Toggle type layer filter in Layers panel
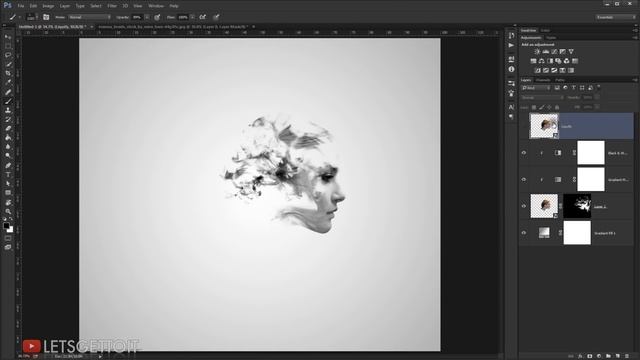 pyautogui.click(x=573, y=88)
